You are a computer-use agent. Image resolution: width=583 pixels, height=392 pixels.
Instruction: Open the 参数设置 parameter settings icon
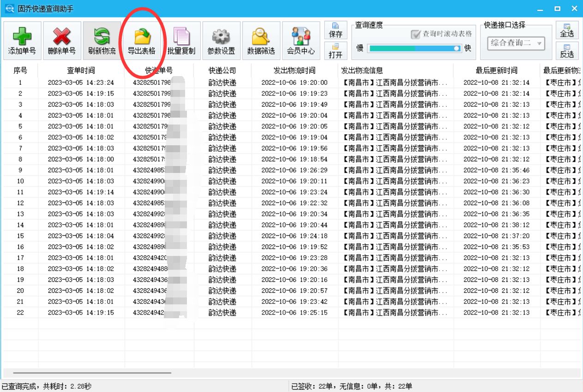coord(221,40)
